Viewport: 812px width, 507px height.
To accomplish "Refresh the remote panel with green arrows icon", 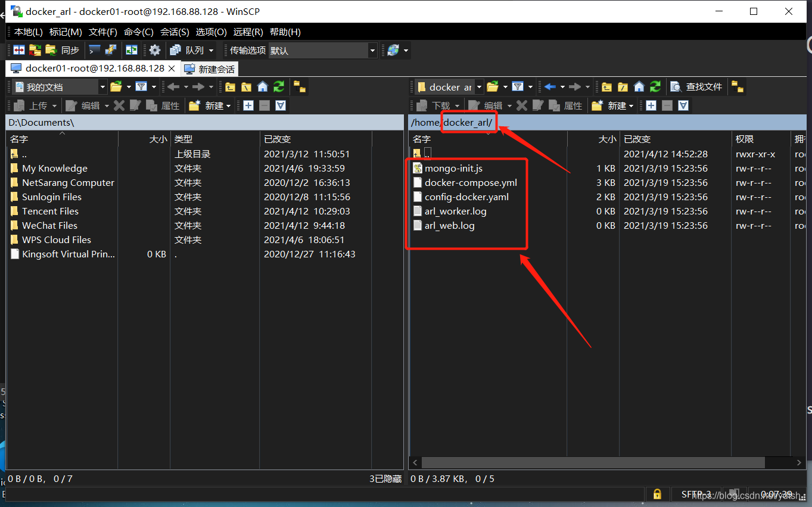I will pyautogui.click(x=655, y=87).
